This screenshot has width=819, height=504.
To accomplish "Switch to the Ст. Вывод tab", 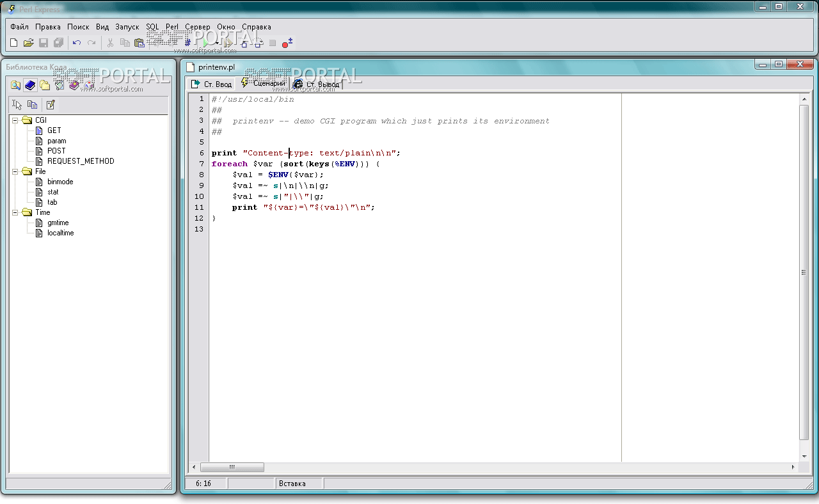I will tap(317, 84).
